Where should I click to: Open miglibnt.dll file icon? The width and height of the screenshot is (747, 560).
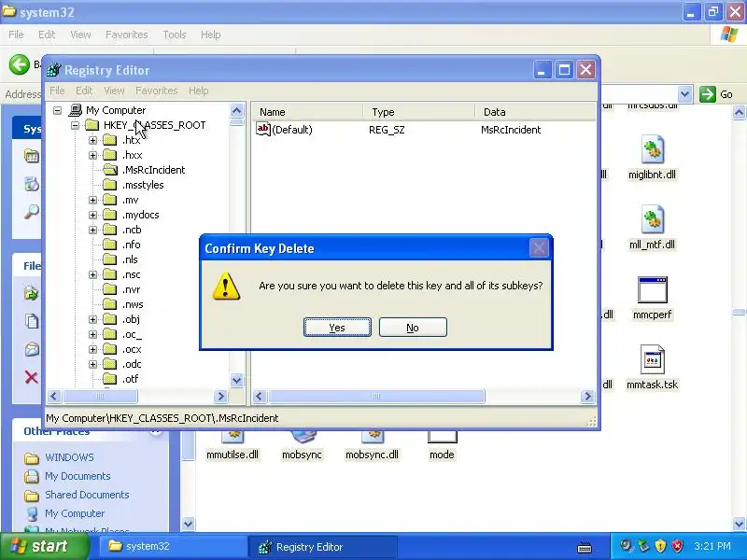652,149
